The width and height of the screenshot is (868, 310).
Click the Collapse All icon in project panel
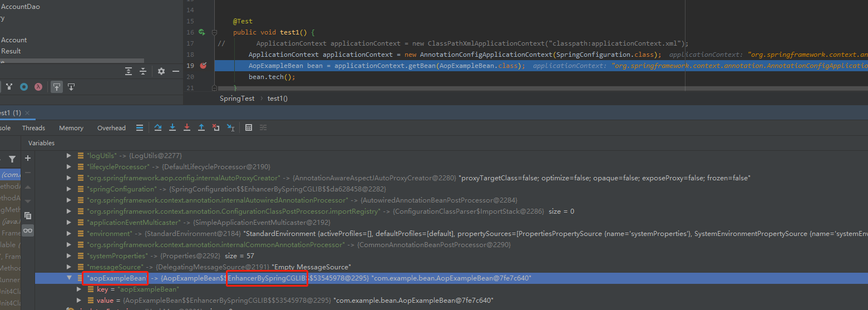click(143, 71)
